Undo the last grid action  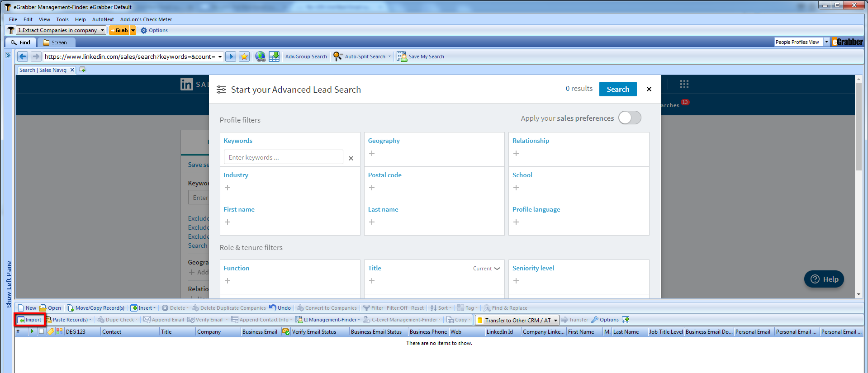tap(280, 308)
